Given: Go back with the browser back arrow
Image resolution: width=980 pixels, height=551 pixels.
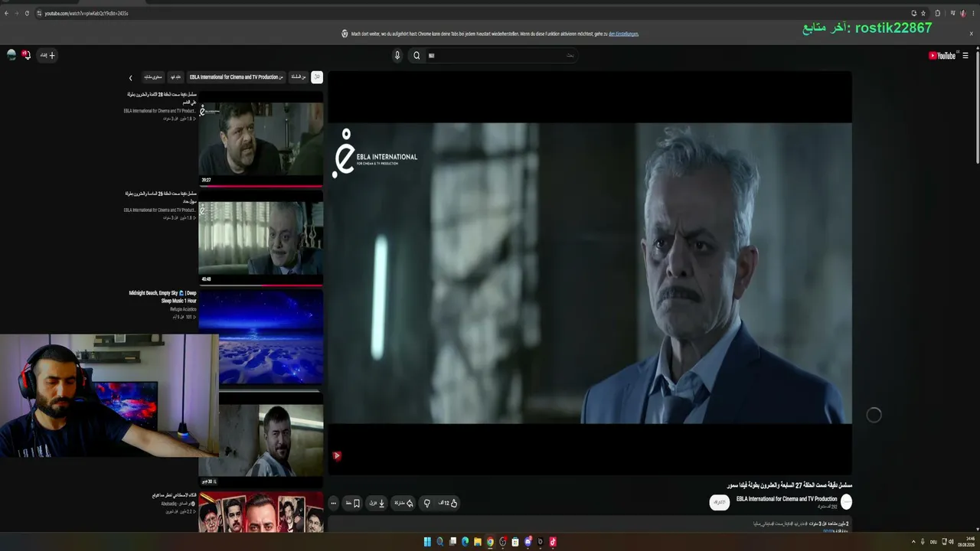Looking at the screenshot, I should pos(6,13).
